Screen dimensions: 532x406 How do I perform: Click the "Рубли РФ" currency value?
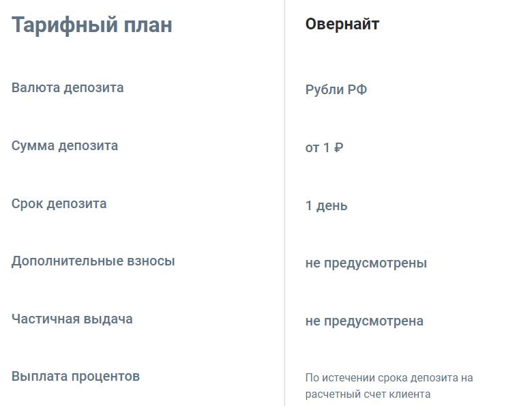pyautogui.click(x=336, y=89)
